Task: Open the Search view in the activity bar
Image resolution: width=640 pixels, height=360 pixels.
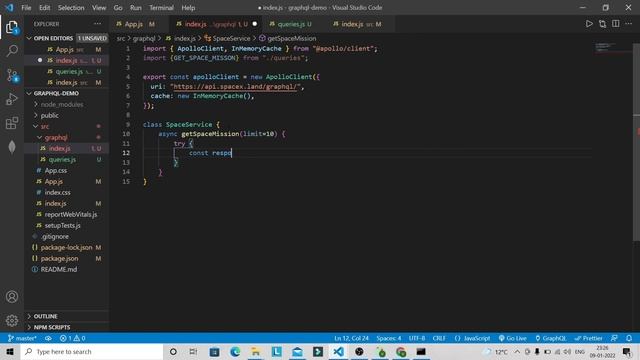Action: click(12, 51)
